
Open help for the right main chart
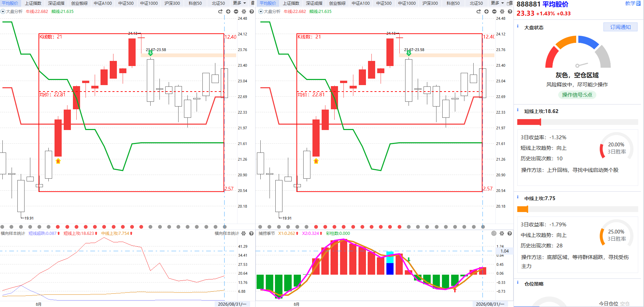510,12
